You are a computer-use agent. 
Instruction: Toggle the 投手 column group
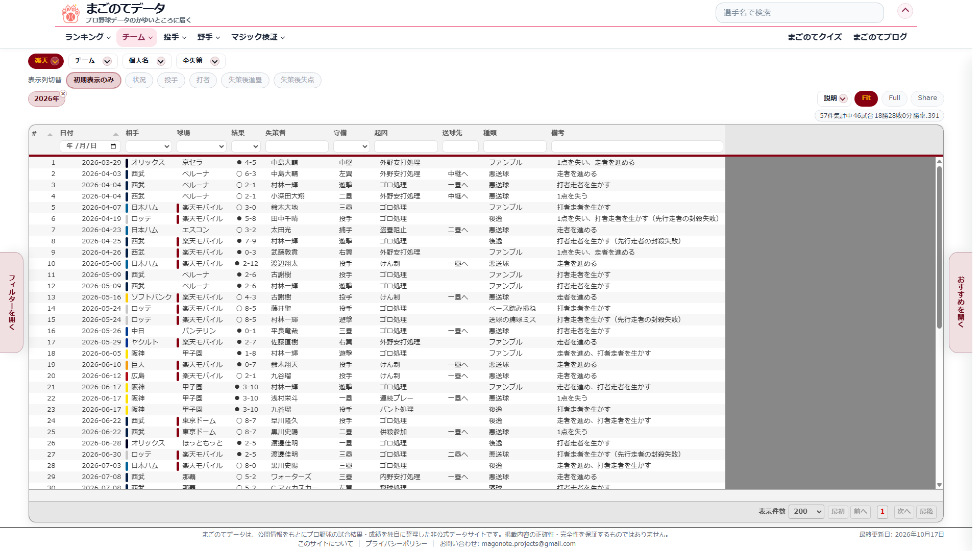coord(171,80)
